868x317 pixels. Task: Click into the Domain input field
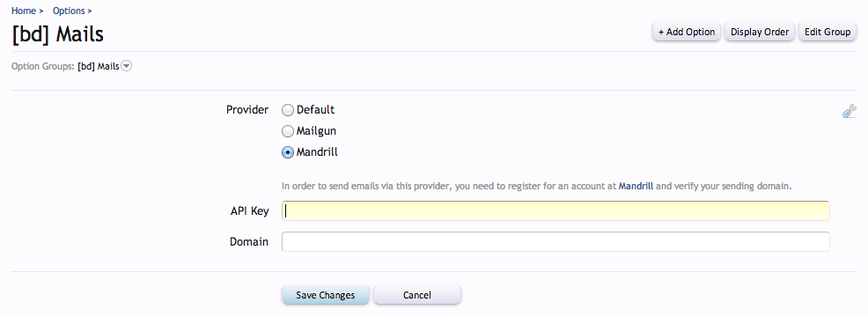555,241
